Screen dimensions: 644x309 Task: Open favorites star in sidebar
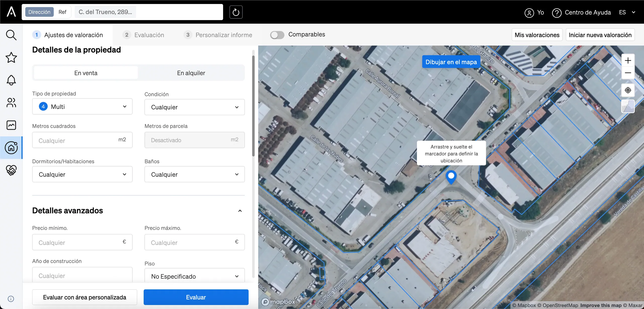click(x=11, y=58)
